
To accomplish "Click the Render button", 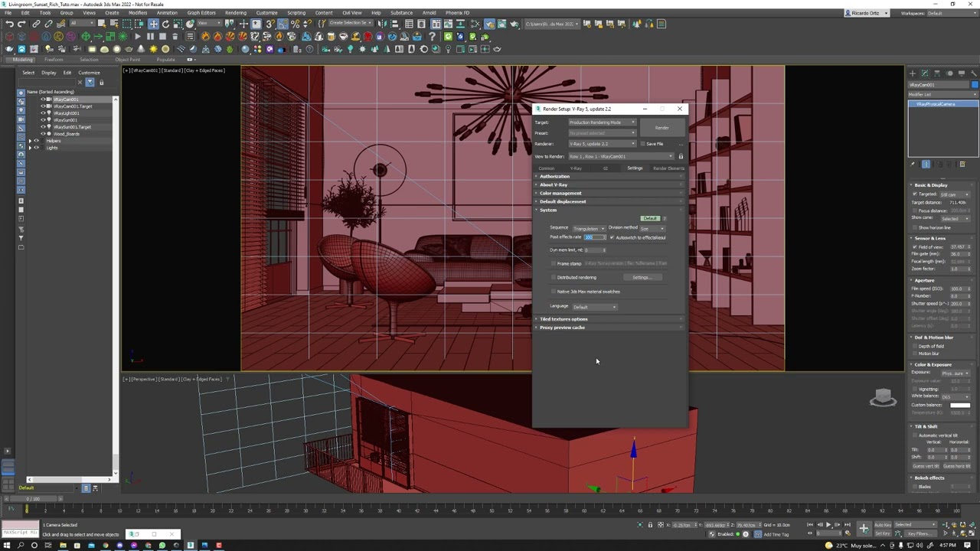I will (662, 128).
